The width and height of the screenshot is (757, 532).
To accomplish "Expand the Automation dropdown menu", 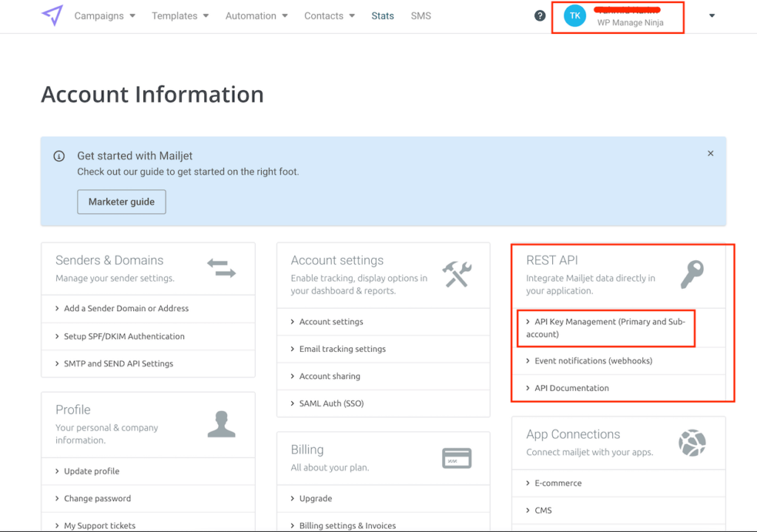I will point(257,16).
